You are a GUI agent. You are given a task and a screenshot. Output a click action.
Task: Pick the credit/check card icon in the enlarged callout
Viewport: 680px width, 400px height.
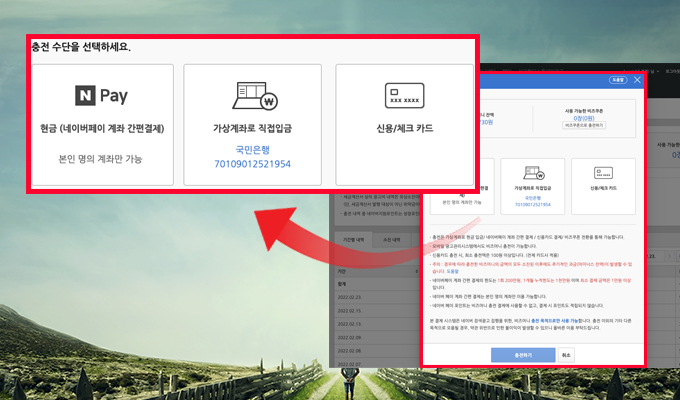(405, 96)
